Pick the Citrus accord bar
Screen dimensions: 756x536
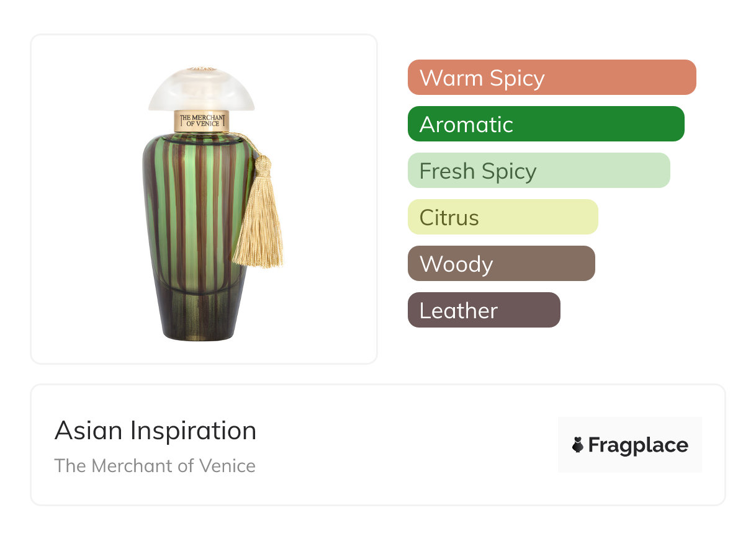[502, 217]
